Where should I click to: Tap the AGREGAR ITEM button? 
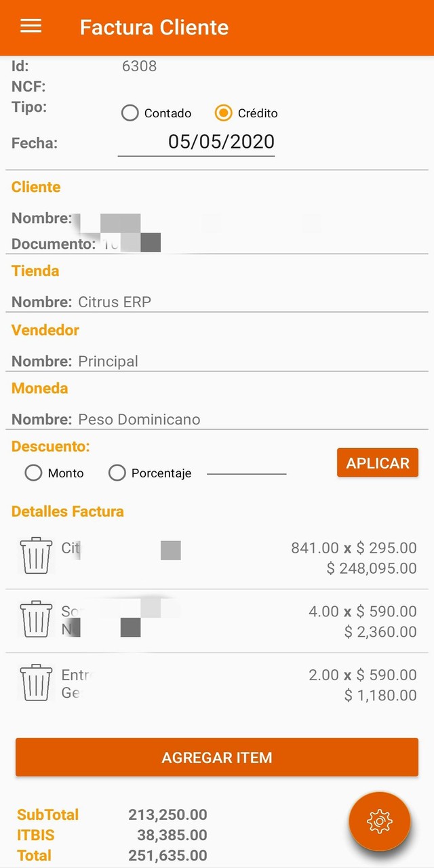pos(217,757)
